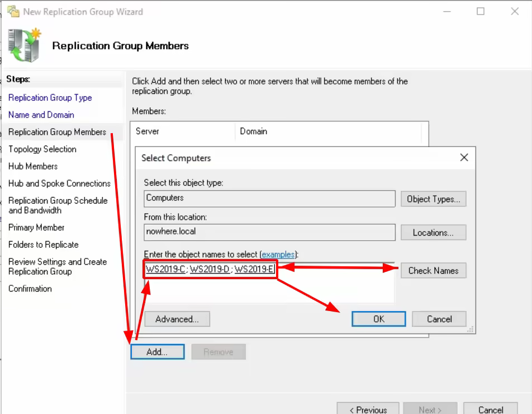The image size is (532, 414).
Task: Open the Locations browser
Action: (433, 233)
